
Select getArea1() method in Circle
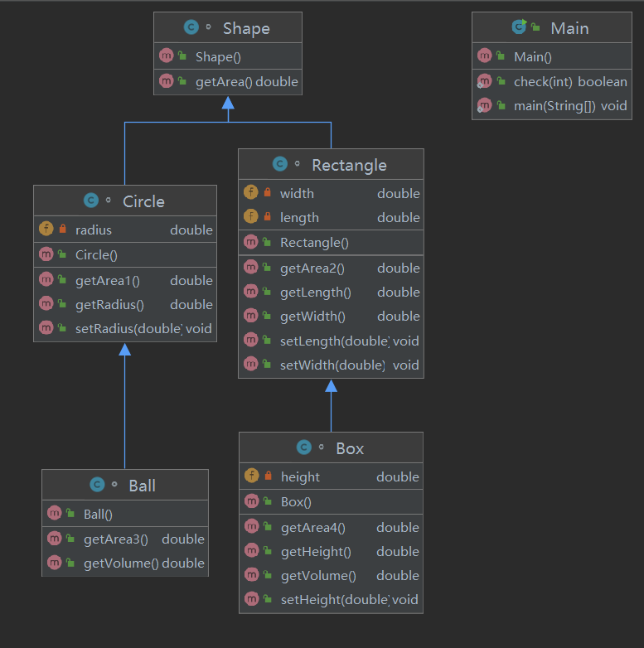(x=125, y=280)
